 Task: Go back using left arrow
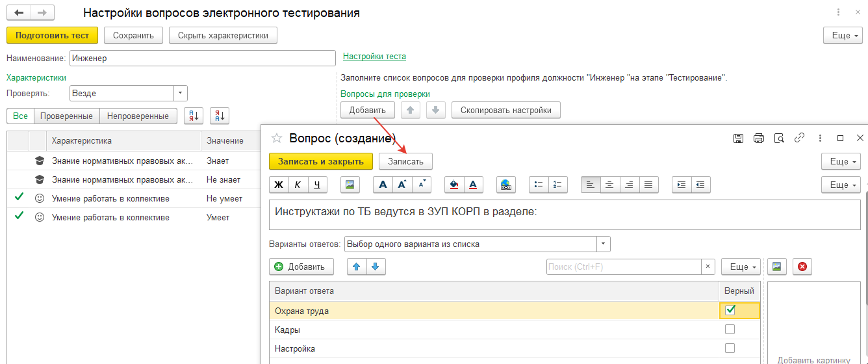pyautogui.click(x=19, y=12)
